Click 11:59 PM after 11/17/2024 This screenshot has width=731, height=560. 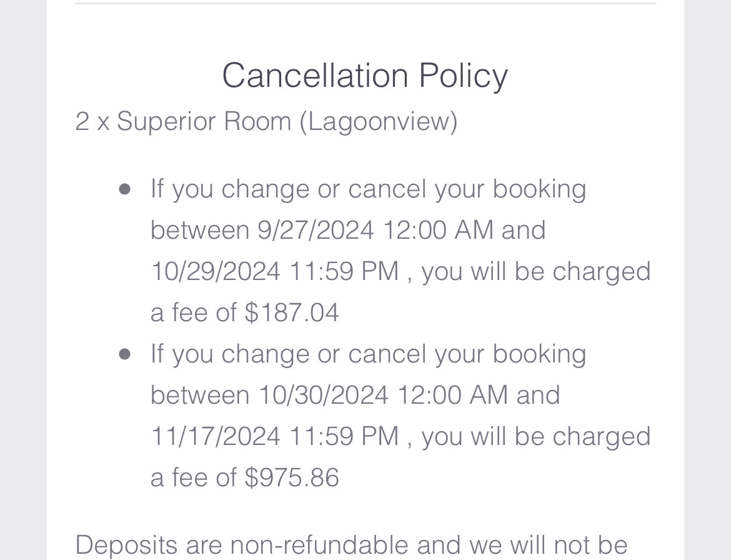[344, 436]
